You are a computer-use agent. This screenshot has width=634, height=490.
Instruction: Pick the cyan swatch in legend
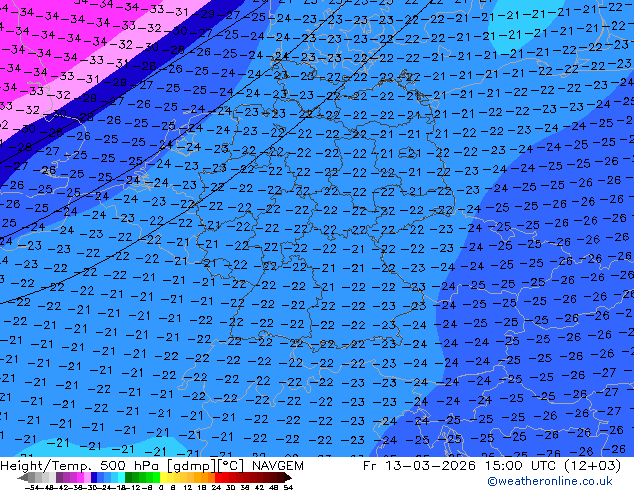click(x=121, y=478)
